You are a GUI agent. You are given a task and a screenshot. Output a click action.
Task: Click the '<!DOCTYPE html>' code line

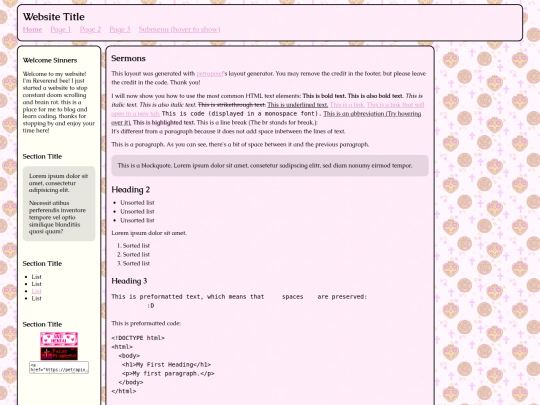(x=138, y=338)
